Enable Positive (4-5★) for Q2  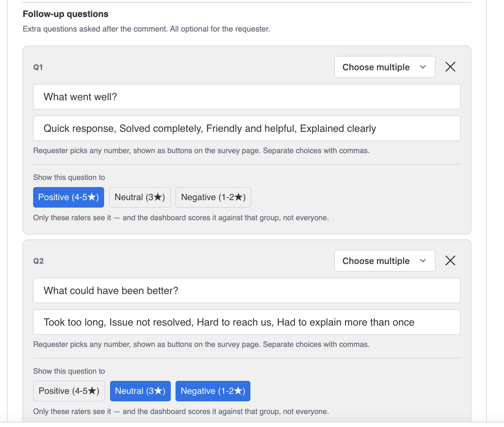tap(69, 391)
